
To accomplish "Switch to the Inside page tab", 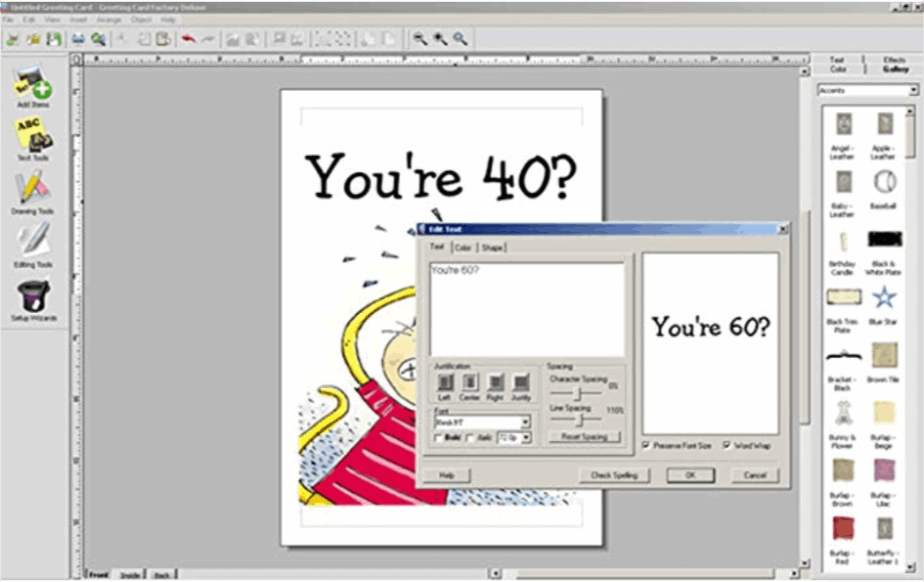I will pyautogui.click(x=130, y=575).
